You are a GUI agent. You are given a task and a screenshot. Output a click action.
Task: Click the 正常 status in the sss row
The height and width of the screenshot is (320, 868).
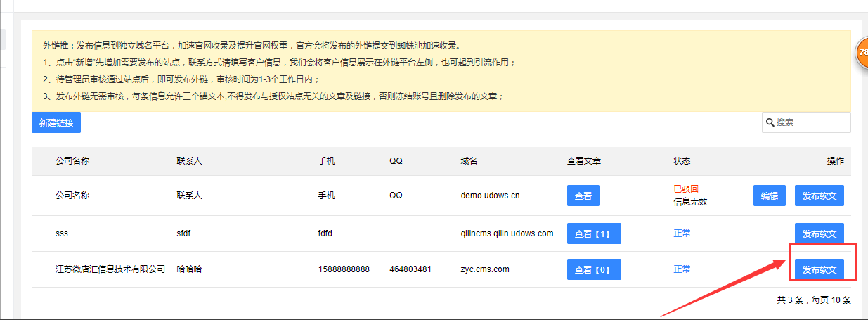click(682, 233)
